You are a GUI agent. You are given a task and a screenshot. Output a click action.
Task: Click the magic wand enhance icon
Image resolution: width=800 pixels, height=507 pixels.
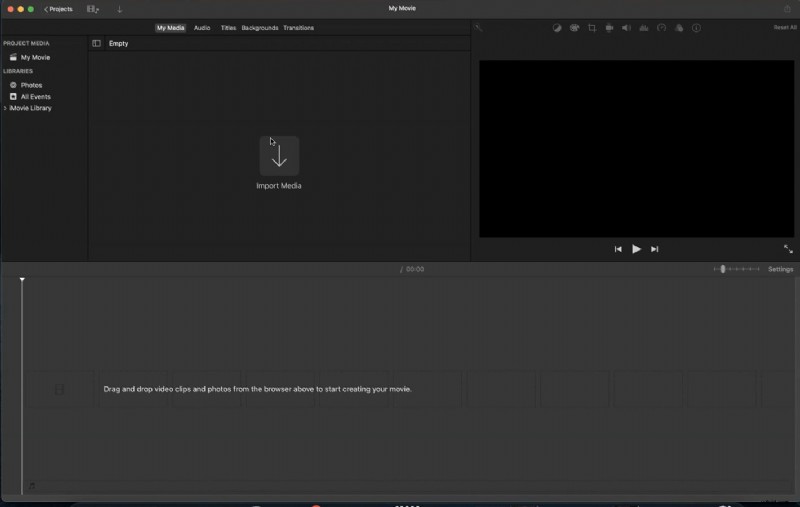tap(478, 28)
